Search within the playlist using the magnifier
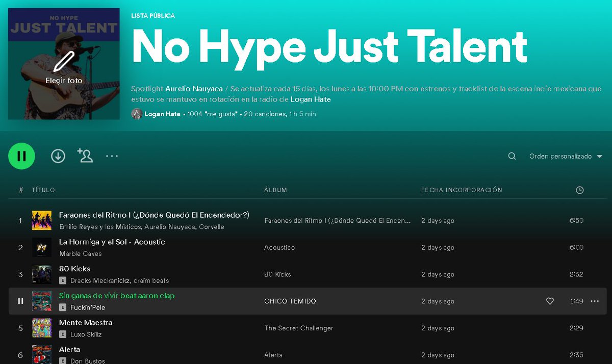Image resolution: width=612 pixels, height=364 pixels. click(x=512, y=156)
